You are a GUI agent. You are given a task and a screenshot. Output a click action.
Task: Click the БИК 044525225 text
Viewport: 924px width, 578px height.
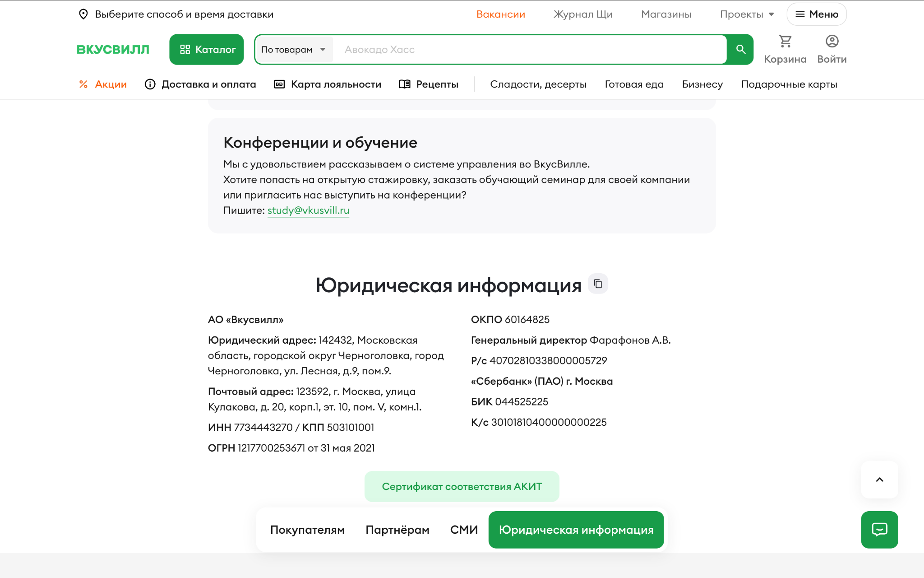(x=510, y=401)
